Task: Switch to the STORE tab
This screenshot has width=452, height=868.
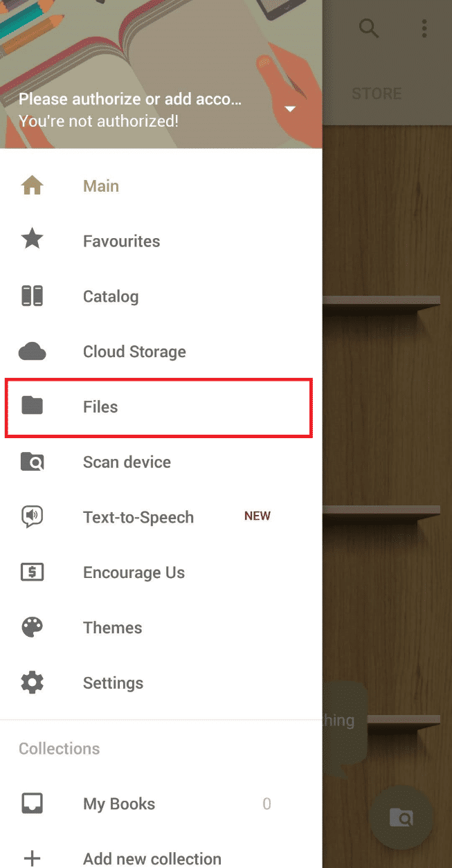Action: click(x=376, y=93)
